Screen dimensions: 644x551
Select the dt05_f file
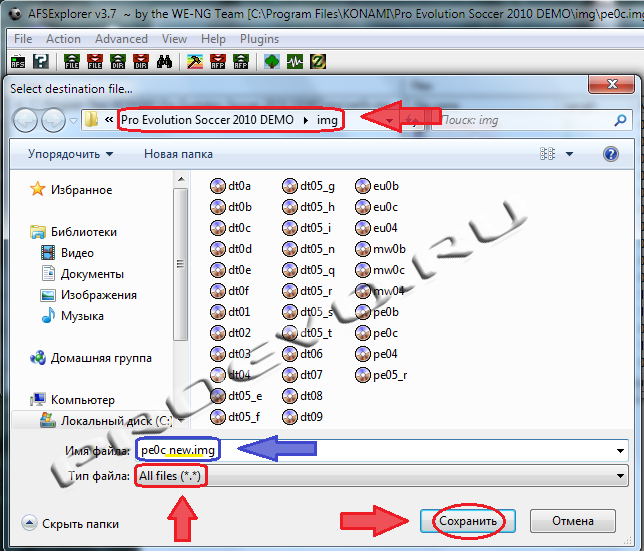pyautogui.click(x=235, y=417)
